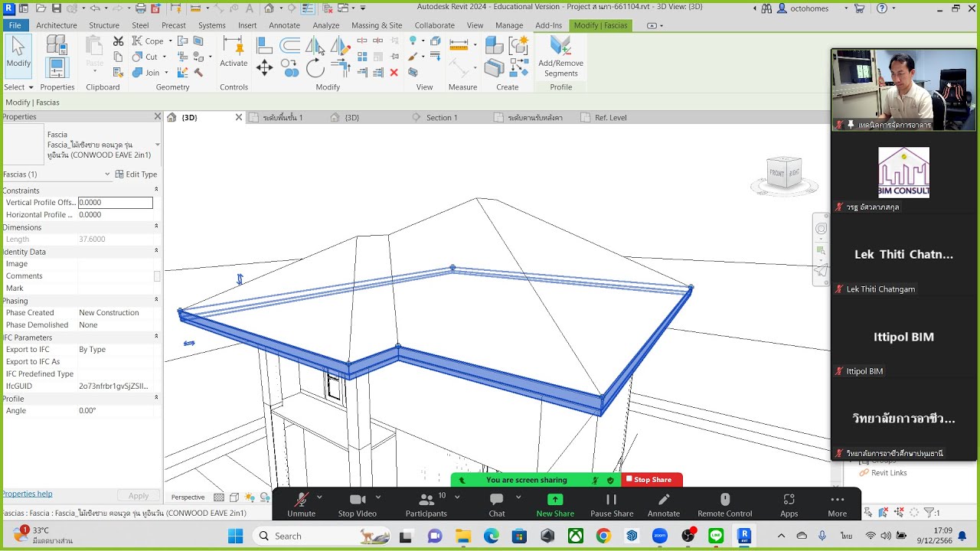Open the Annotate ribbon tab
The image size is (980, 551).
point(284,25)
